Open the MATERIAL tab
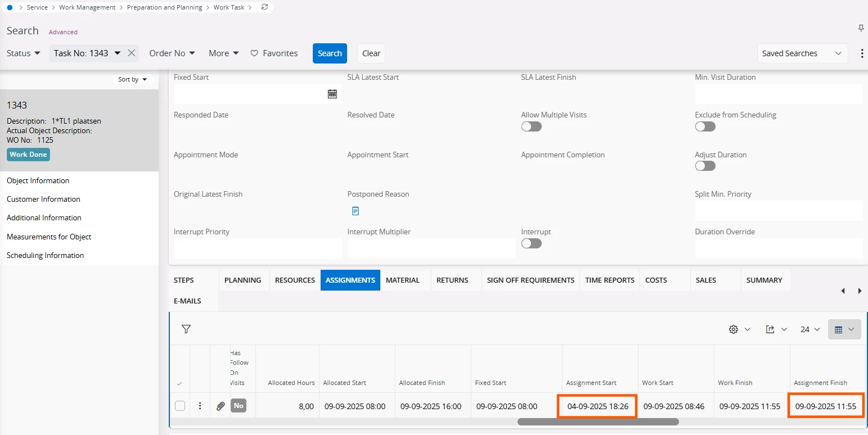This screenshot has height=435, width=868. (x=403, y=280)
